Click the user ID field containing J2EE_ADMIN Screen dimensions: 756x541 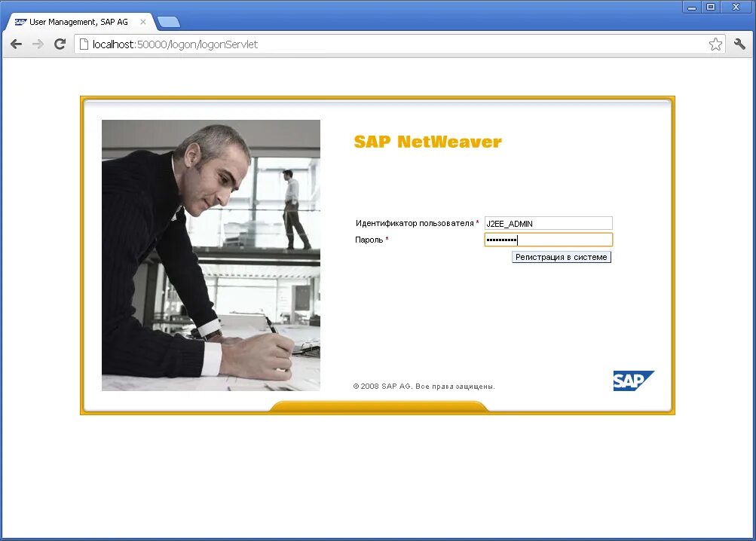click(x=548, y=223)
